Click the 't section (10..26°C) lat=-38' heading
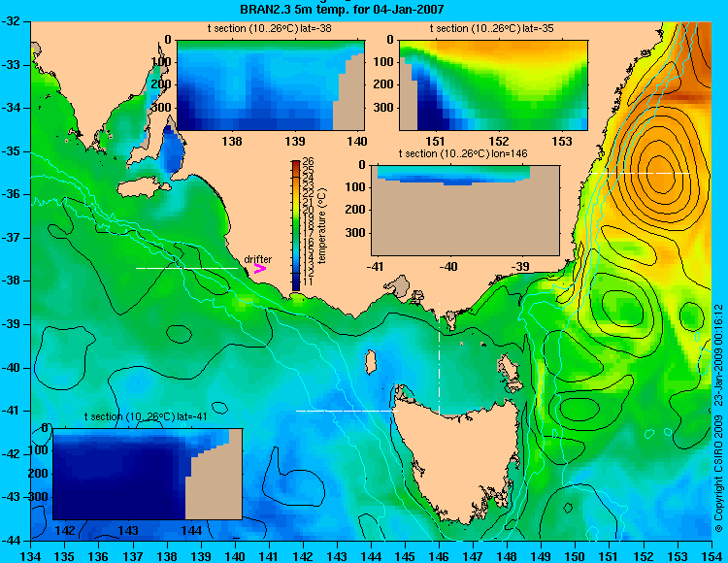 269,28
